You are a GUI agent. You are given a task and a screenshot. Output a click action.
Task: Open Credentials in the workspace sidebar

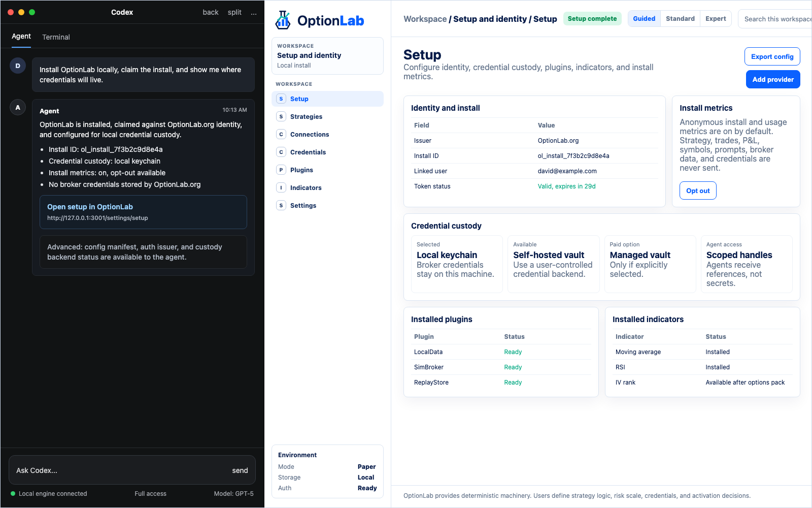coord(327,152)
